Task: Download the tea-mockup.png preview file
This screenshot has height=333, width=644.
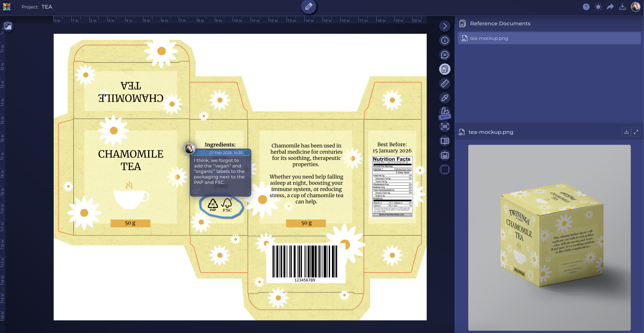Action: 626,132
